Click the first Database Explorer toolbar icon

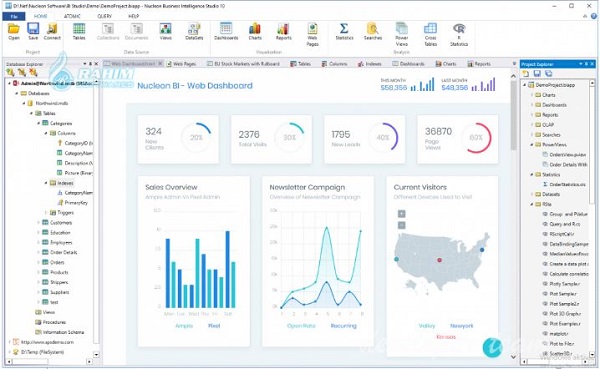(x=10, y=72)
